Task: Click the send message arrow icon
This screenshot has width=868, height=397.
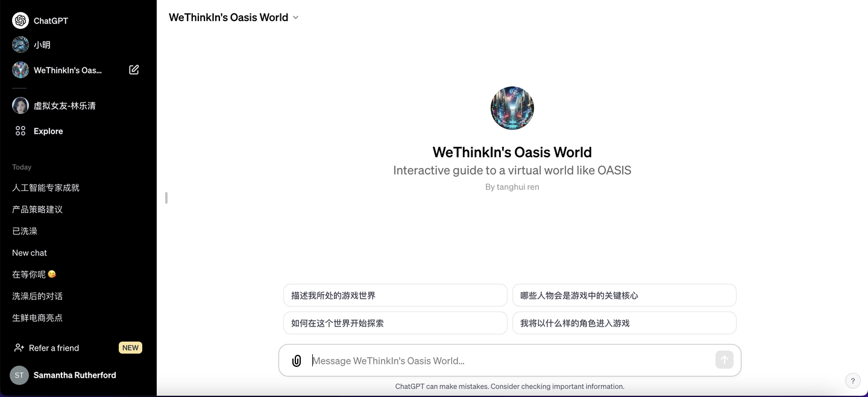Action: 724,359
